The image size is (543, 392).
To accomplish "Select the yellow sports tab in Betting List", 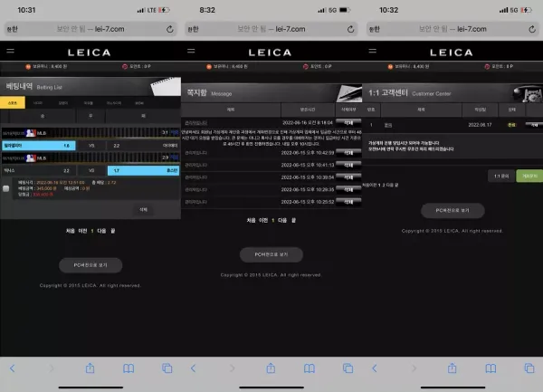I will point(13,103).
